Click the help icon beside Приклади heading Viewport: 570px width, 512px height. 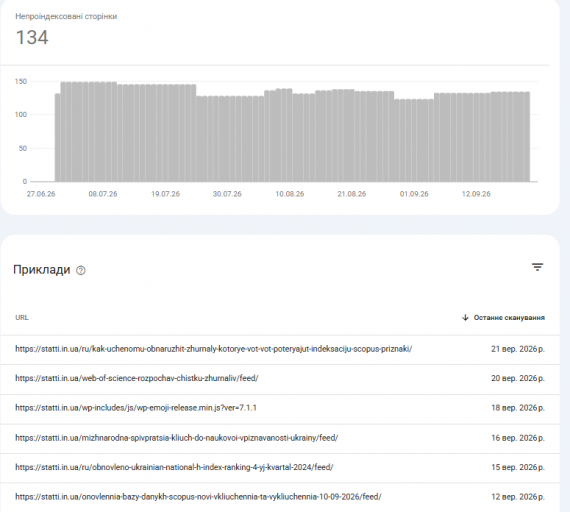81,271
